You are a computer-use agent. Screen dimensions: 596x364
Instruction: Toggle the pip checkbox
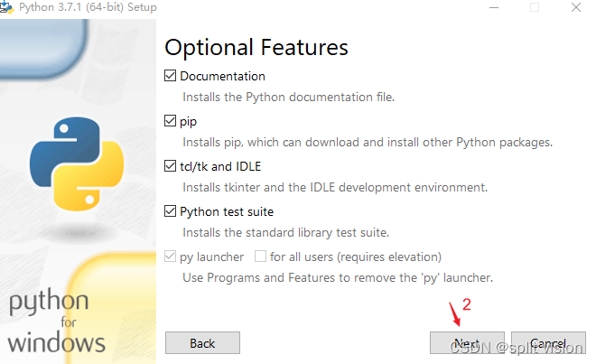pyautogui.click(x=171, y=121)
